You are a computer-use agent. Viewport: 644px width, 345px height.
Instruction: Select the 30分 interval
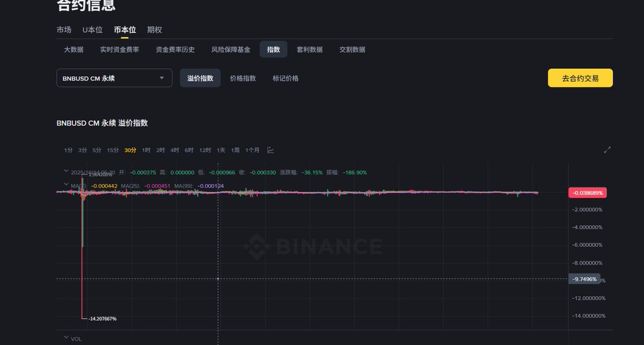tap(130, 150)
